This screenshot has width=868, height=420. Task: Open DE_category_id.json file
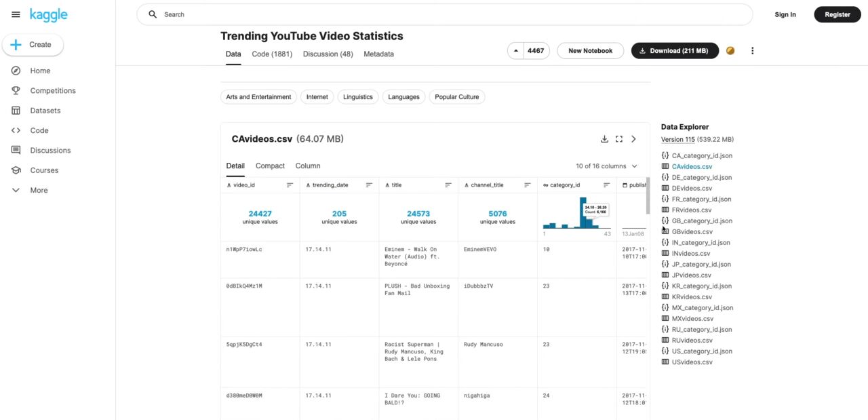click(702, 178)
